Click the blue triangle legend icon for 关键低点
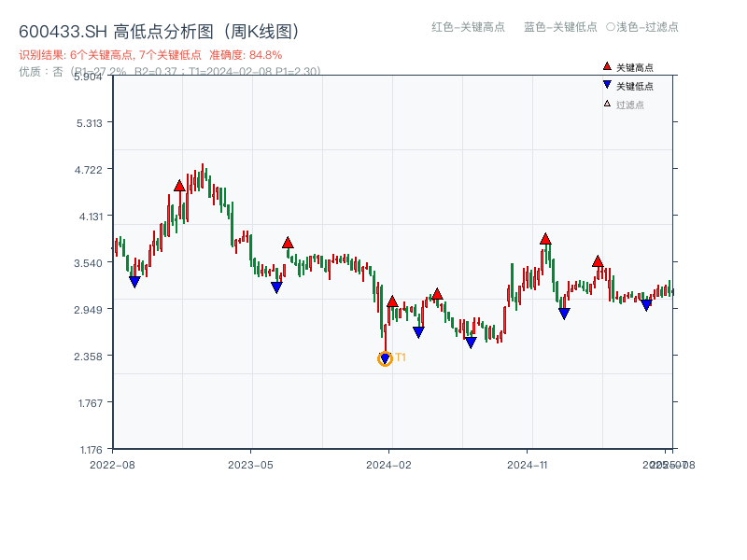 [607, 85]
